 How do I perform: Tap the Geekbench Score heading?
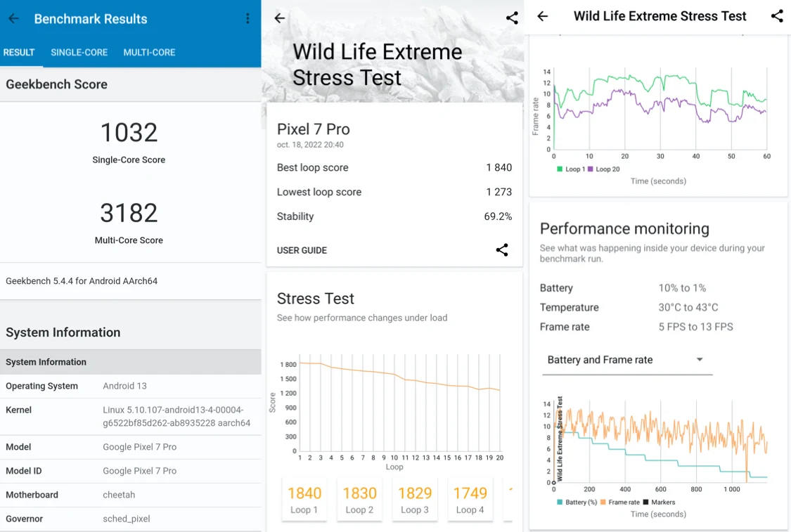click(56, 84)
